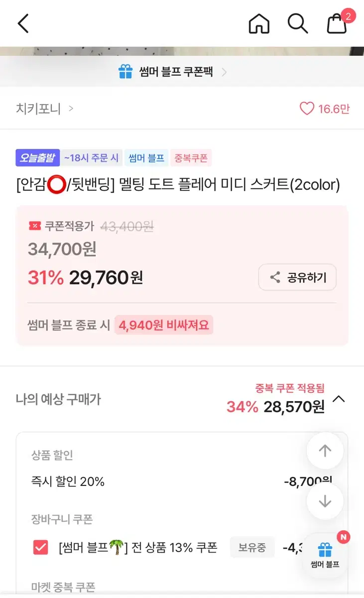364x598 pixels.
Task: Tap the 중복쿠폰 tag
Action: click(x=191, y=158)
